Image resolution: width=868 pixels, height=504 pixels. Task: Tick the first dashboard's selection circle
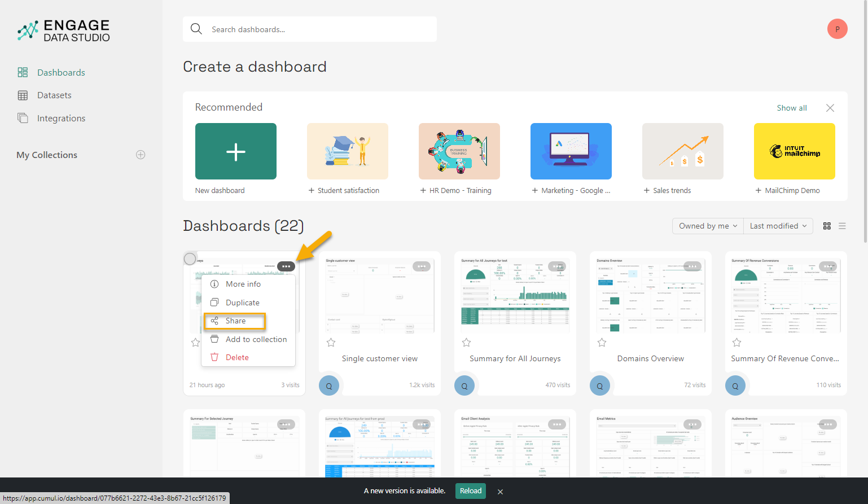click(x=190, y=259)
